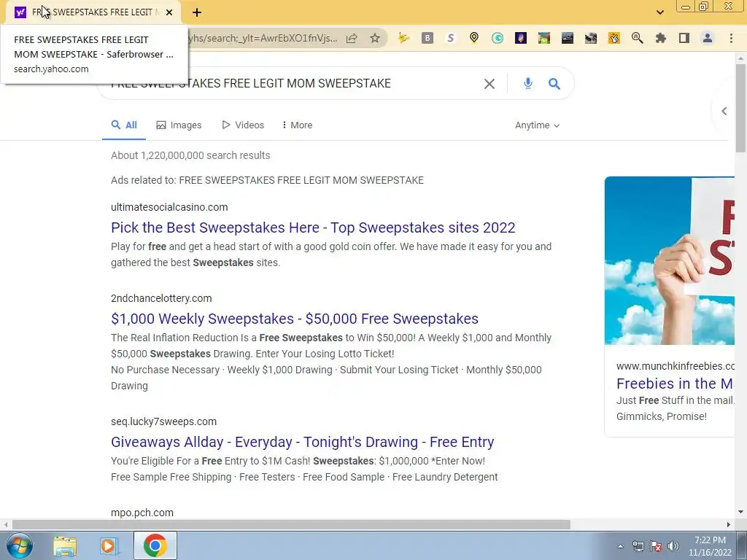Open the magnifier extension icon in toolbar

tap(638, 38)
